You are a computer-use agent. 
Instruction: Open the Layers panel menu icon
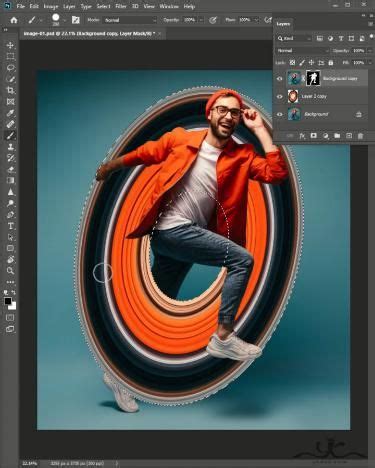pos(370,24)
